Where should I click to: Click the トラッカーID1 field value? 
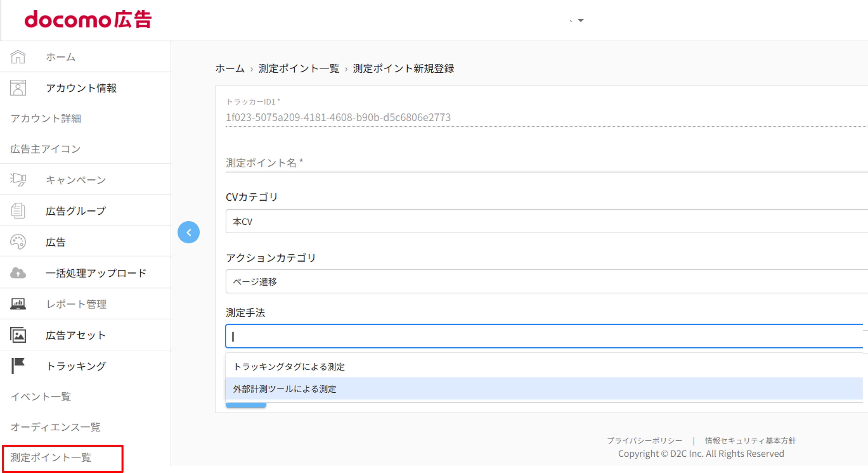pos(338,117)
